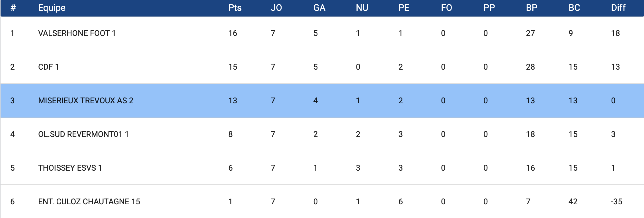Viewport: 644px width, 218px height.
Task: Click the PP column header
Action: point(489,8)
